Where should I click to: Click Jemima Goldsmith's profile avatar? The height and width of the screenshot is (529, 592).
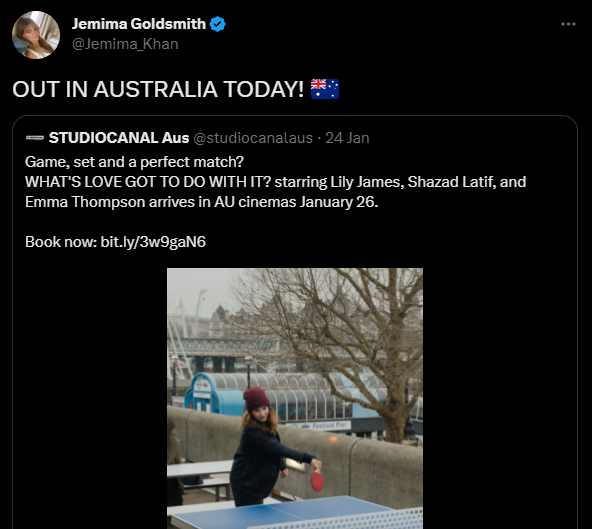click(36, 35)
